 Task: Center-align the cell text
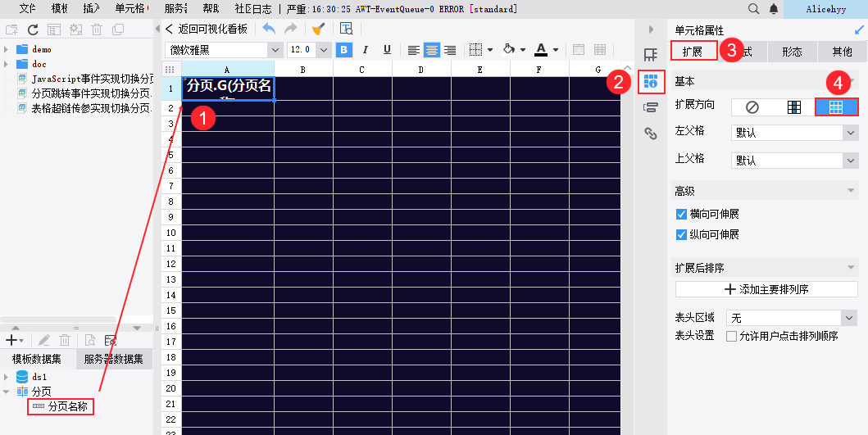(432, 50)
